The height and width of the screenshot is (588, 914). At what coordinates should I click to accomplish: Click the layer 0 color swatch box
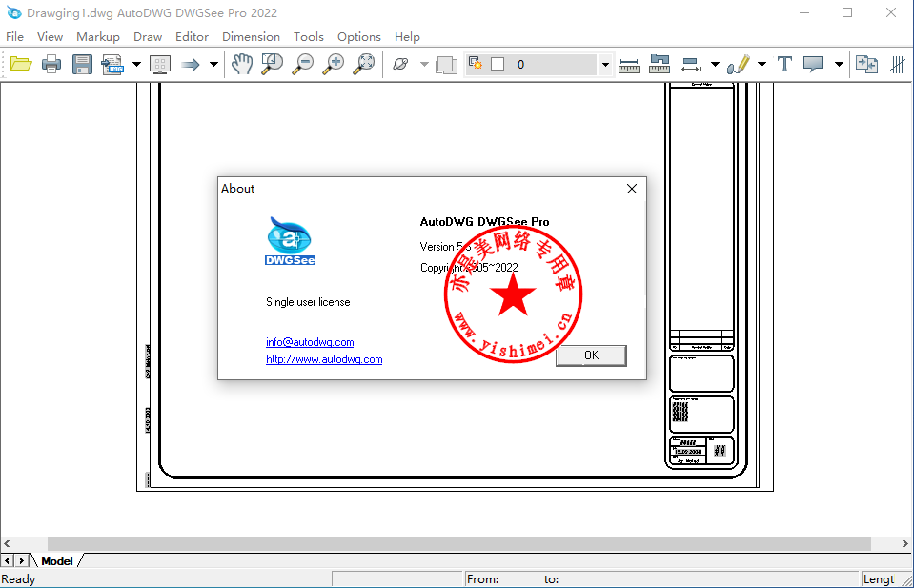coord(498,64)
